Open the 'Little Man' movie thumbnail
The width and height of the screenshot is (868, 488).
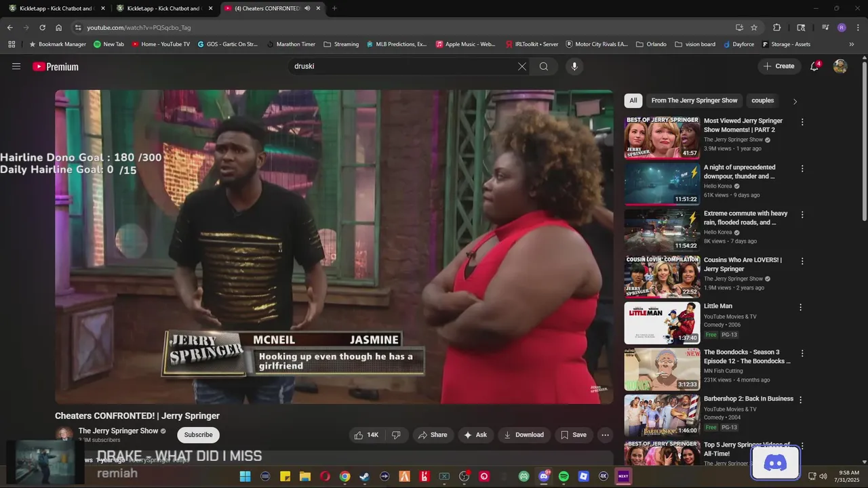pos(662,323)
